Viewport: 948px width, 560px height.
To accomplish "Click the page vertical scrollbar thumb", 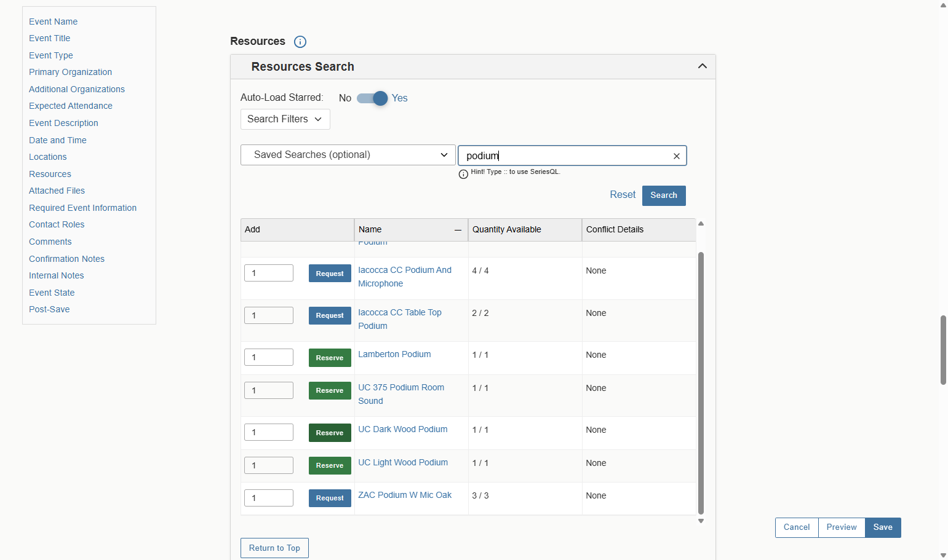I will click(x=943, y=350).
